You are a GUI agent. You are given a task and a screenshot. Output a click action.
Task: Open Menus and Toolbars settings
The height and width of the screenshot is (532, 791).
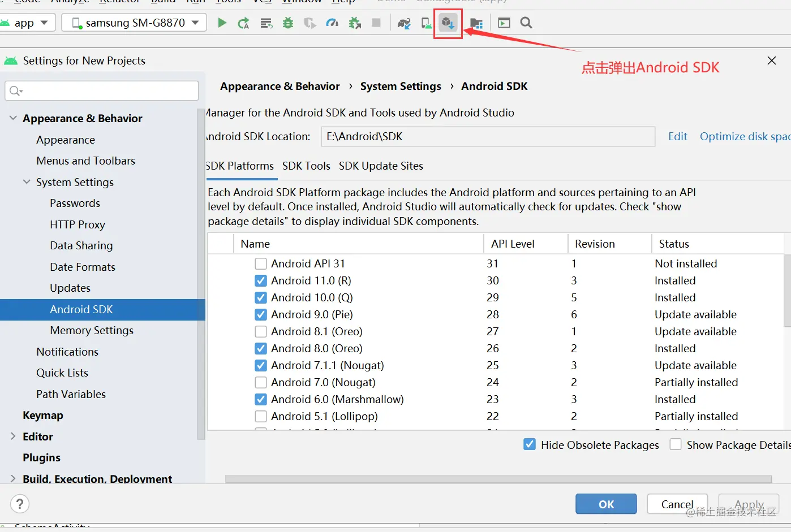click(x=85, y=161)
